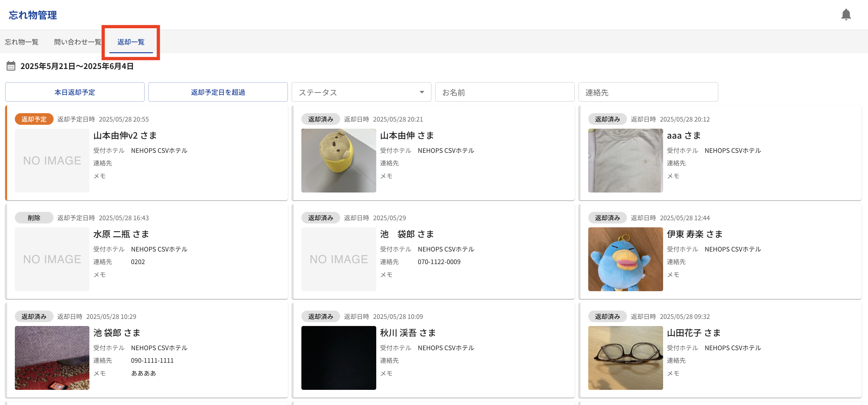Viewport: 868px width, 405px height.
Task: Open the white T-shirt thumbnail
Action: click(x=625, y=161)
